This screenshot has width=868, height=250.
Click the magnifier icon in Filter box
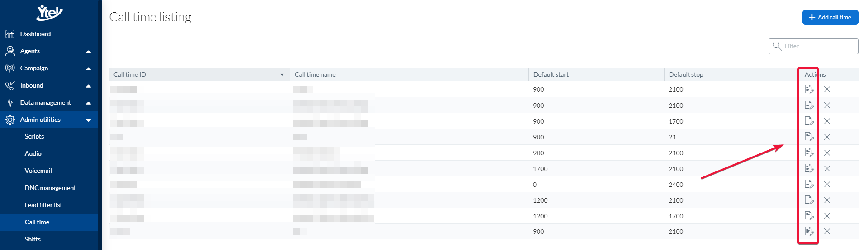pyautogui.click(x=777, y=46)
